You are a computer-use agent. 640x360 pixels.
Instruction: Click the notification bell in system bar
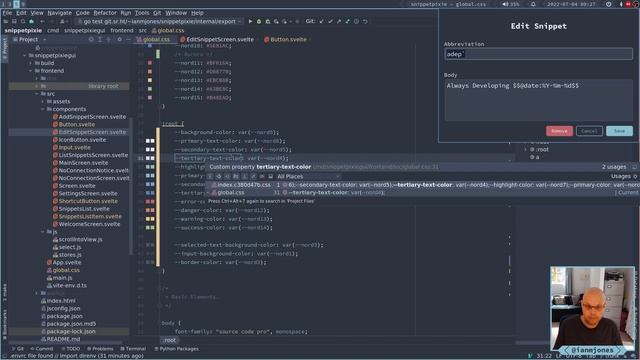(x=533, y=4)
